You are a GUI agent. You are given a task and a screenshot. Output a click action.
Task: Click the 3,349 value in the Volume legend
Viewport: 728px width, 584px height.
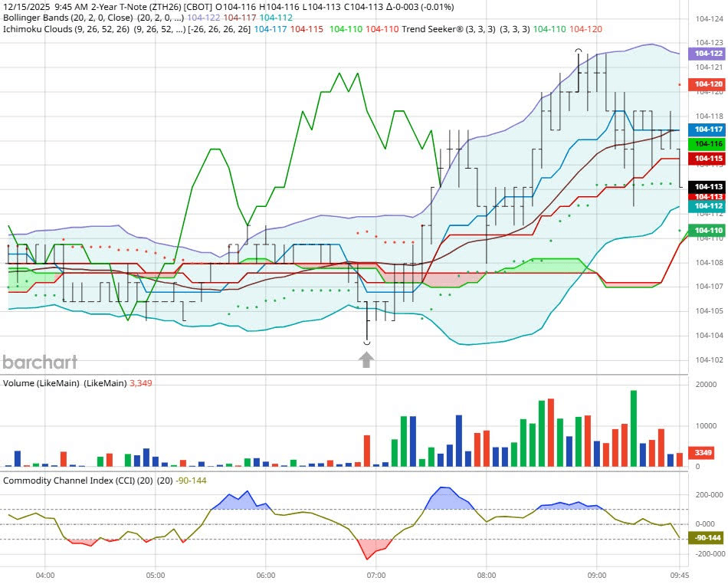coord(141,383)
